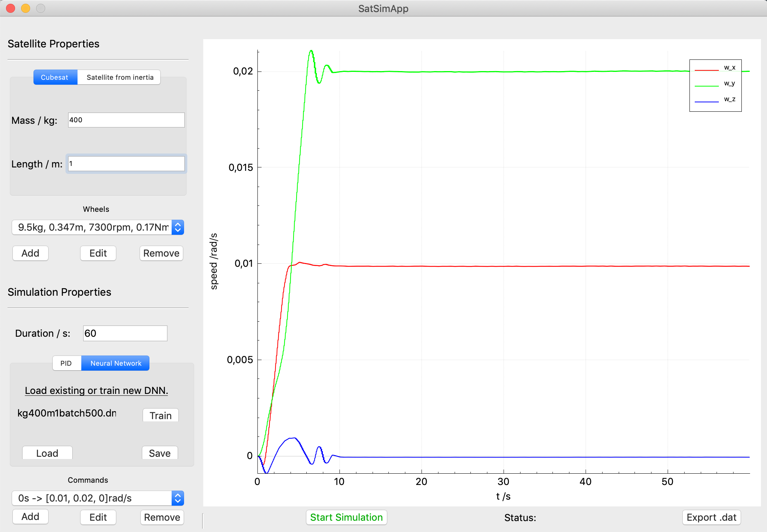Train a new DNN with the Train button
767x532 pixels.
coord(160,415)
